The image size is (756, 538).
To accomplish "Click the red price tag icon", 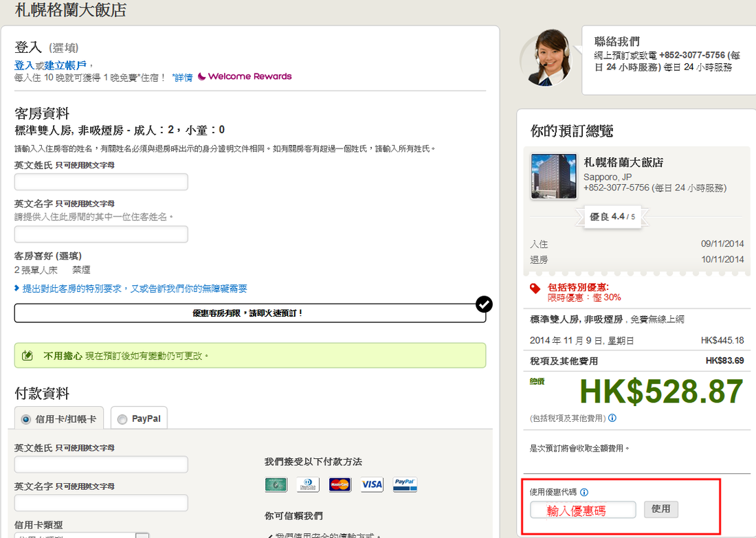I will point(535,289).
